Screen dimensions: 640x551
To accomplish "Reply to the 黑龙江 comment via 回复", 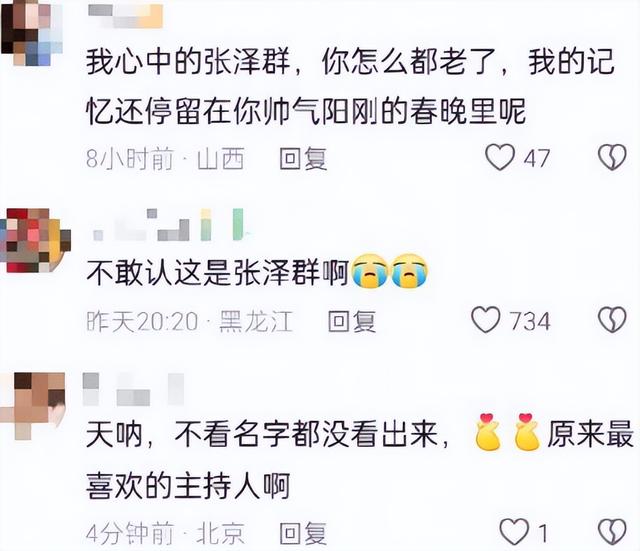I will pyautogui.click(x=352, y=321).
